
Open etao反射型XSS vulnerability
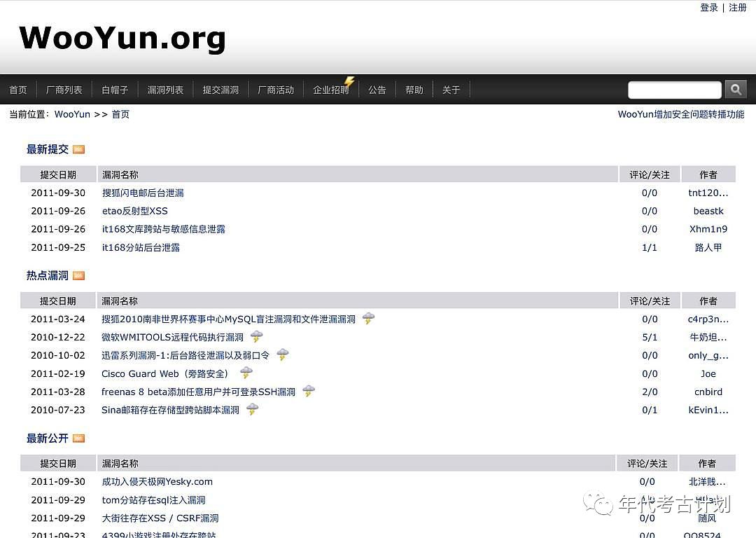(x=135, y=211)
